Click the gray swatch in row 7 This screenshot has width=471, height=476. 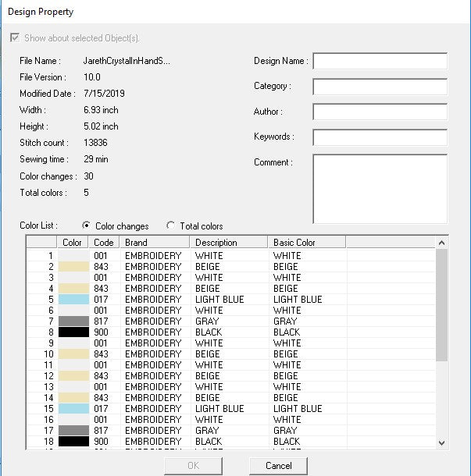[x=73, y=321]
